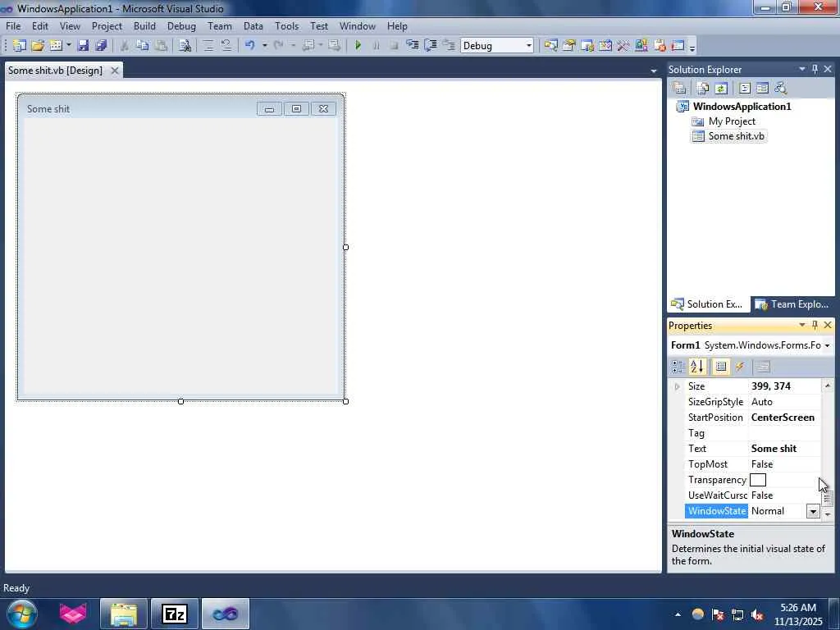Click the Redo toolbar icon

coord(278,46)
